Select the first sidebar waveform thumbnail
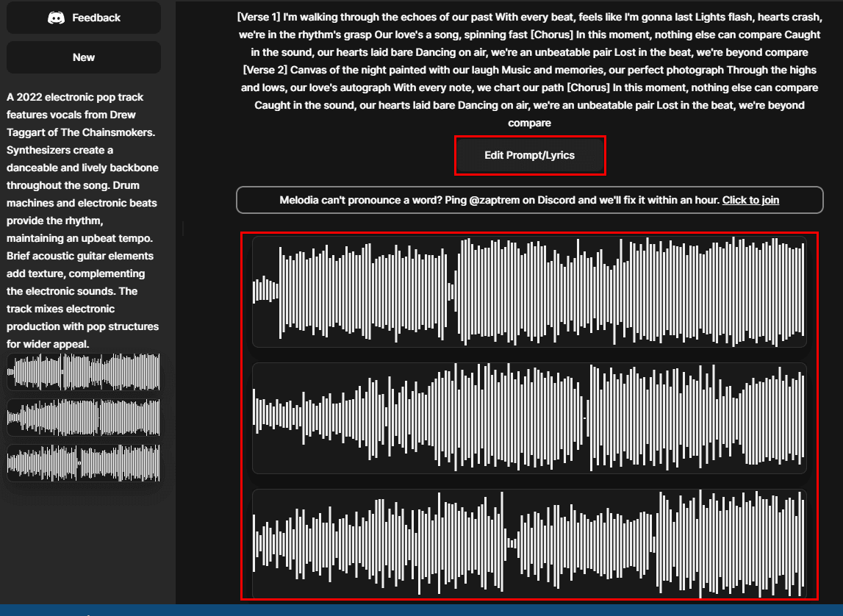The height and width of the screenshot is (616, 843). tap(84, 372)
